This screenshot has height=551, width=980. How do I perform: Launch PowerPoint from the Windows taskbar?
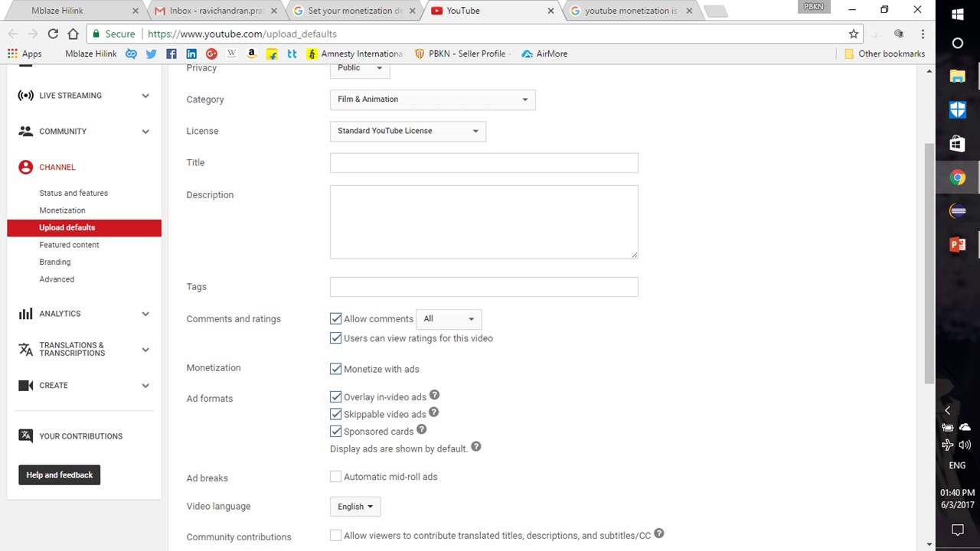coord(957,245)
